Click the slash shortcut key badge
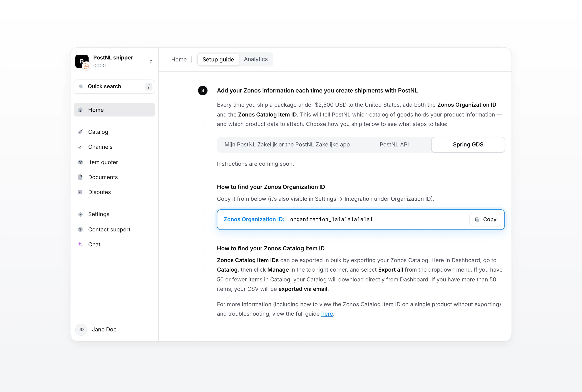582x392 pixels. point(149,86)
